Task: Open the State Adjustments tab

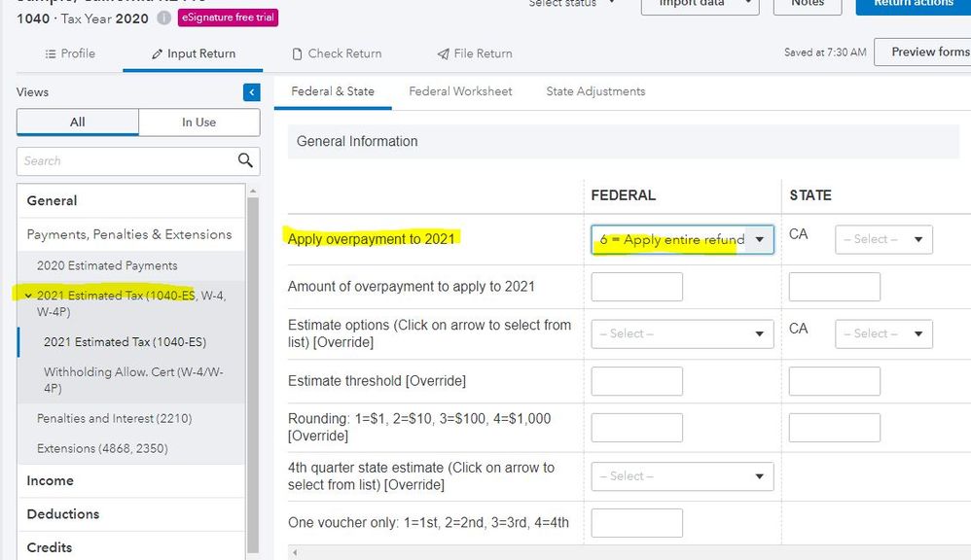Action: click(x=595, y=91)
